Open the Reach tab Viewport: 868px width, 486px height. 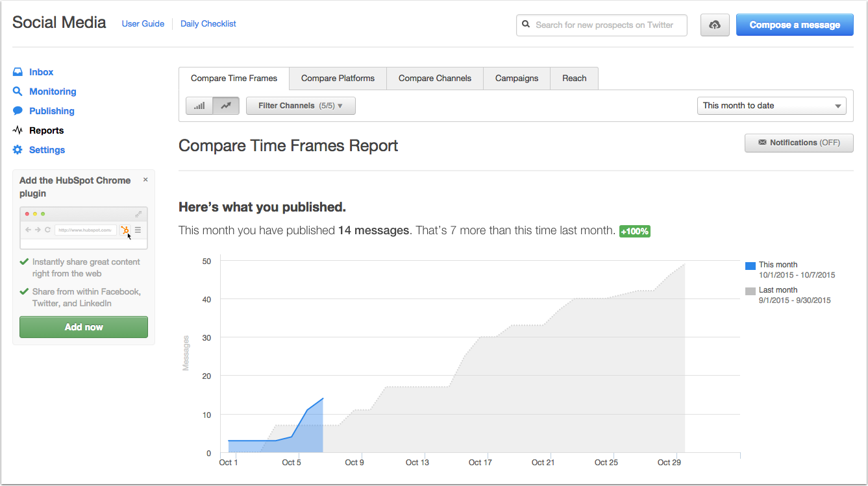[x=575, y=79]
